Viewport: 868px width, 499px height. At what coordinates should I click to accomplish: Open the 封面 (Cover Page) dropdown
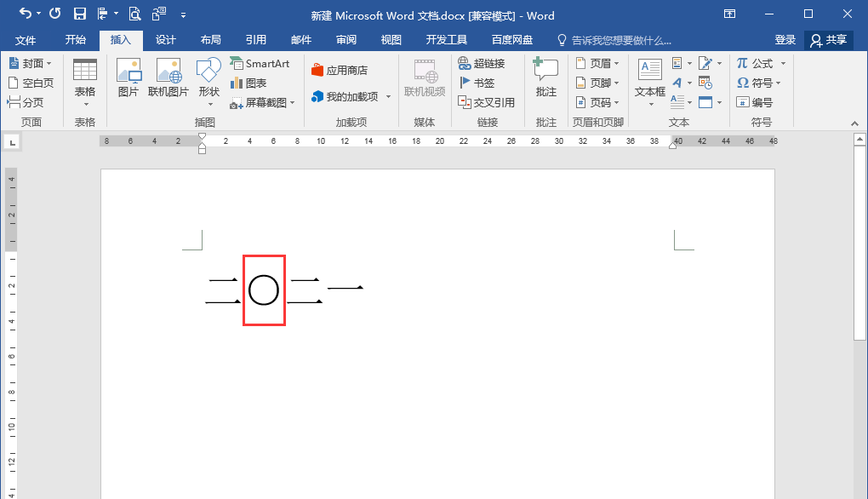[31, 63]
